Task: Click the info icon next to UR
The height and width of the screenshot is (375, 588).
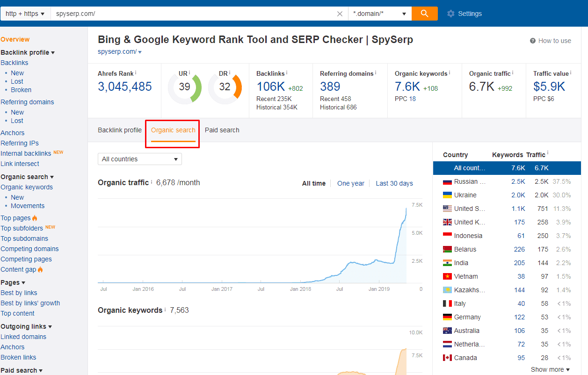Action: tap(189, 73)
